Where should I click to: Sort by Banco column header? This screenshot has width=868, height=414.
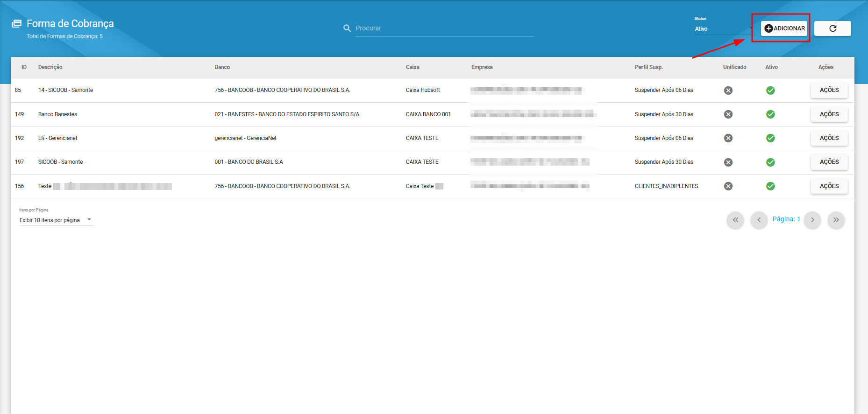pos(222,67)
